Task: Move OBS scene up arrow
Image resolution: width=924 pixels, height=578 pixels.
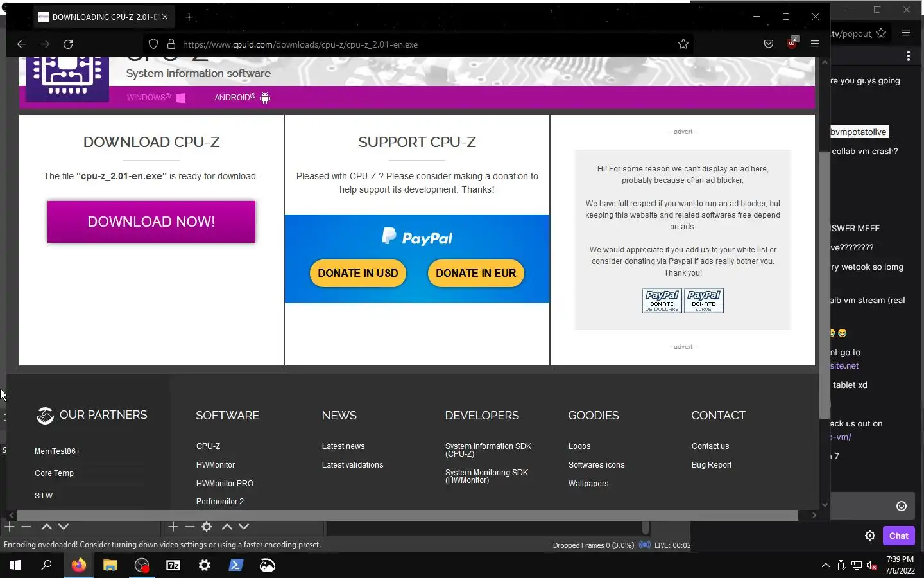Action: pos(47,527)
